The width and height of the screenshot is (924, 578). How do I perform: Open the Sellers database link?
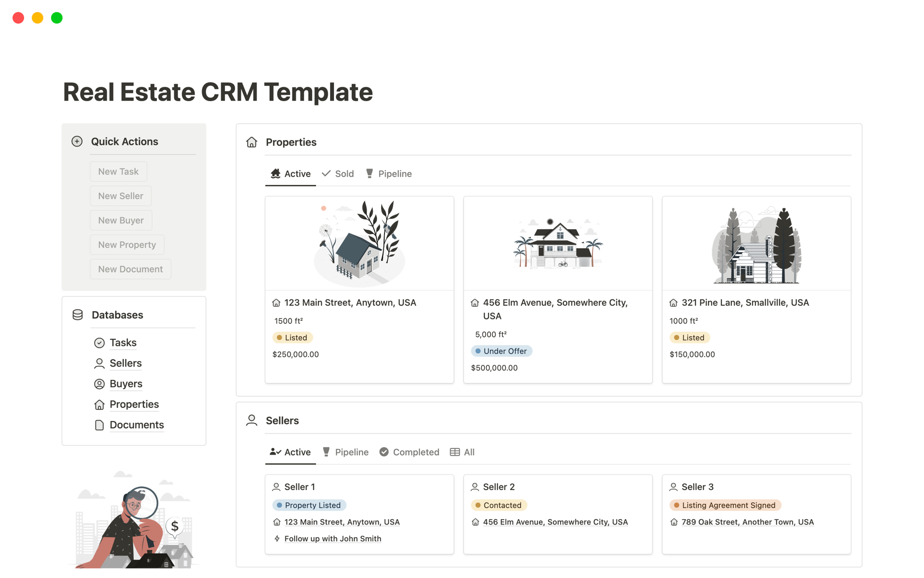[126, 363]
